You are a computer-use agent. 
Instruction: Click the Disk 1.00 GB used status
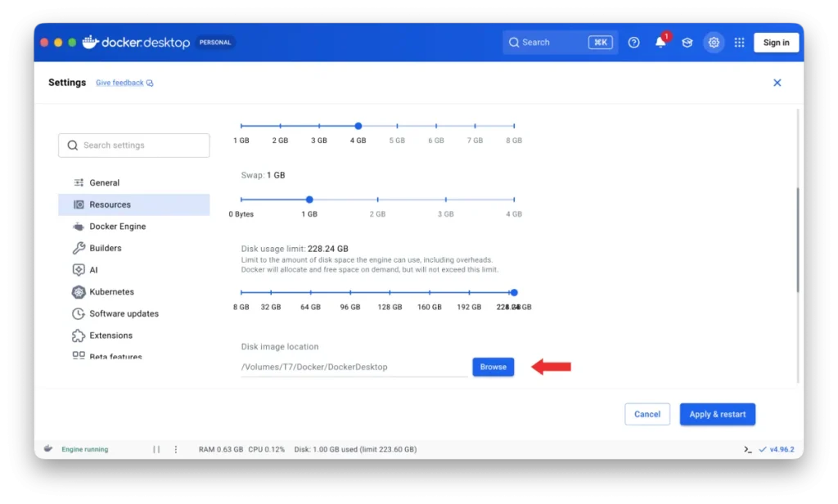[355, 449]
